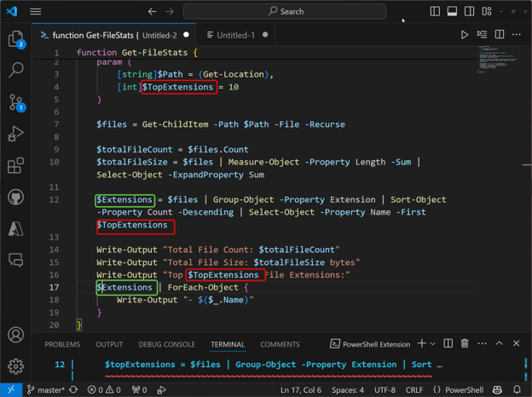Click line number 12 in gutter
This screenshot has height=397, width=532.
point(54,199)
